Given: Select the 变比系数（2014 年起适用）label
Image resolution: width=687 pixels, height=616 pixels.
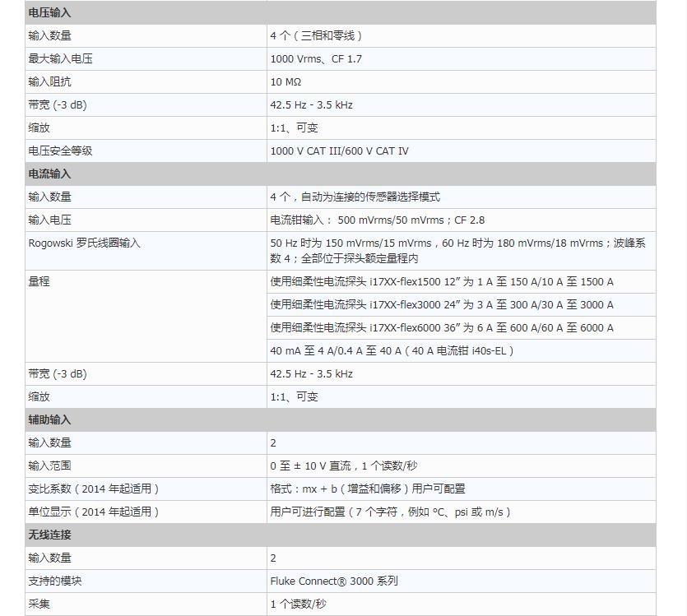Looking at the screenshot, I should (94, 489).
